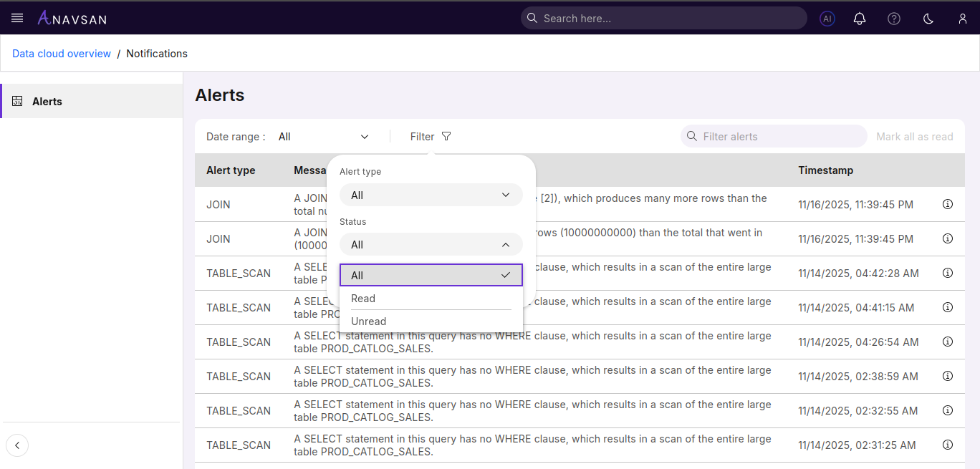Click the Filter funnel icon
Image resolution: width=980 pixels, height=469 pixels.
446,137
